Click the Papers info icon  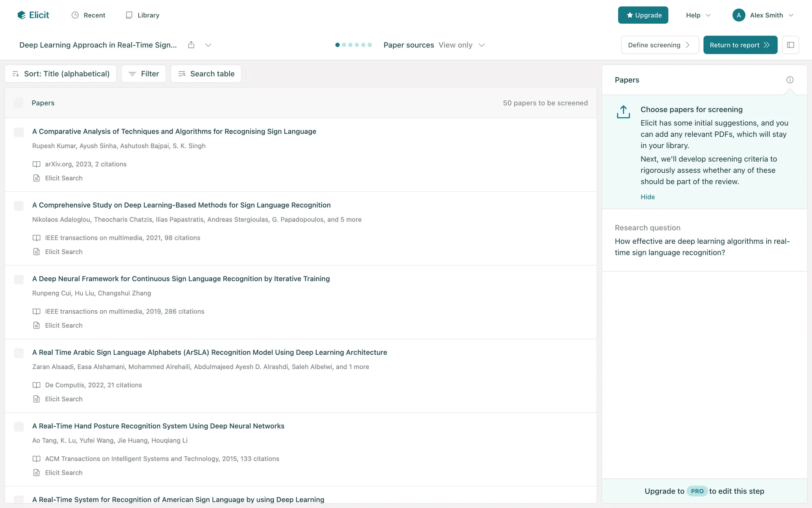point(790,80)
